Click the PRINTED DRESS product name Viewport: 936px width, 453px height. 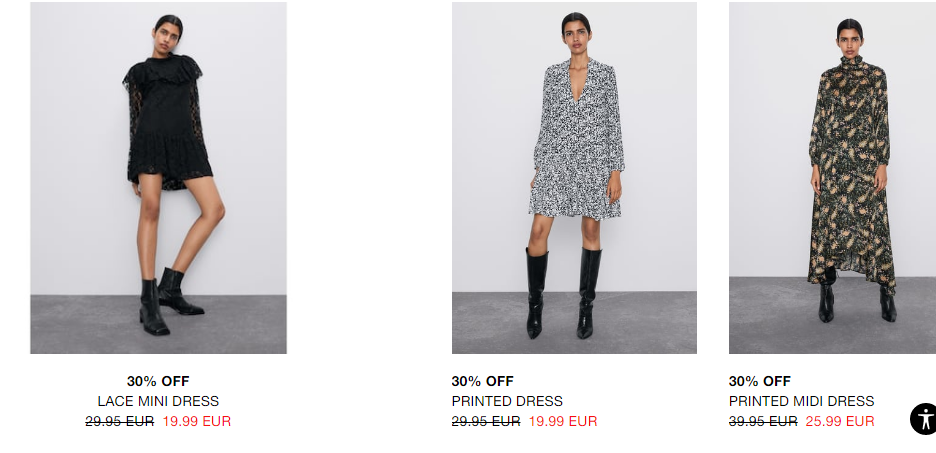click(507, 401)
